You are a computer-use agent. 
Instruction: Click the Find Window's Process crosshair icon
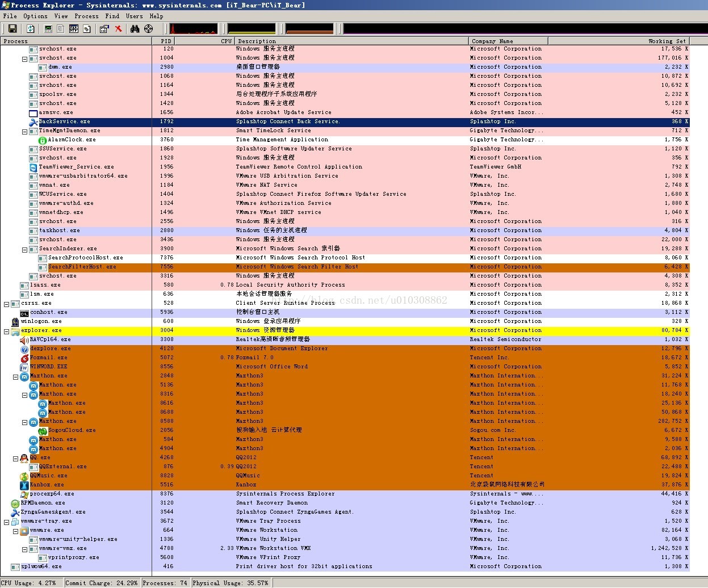[149, 28]
